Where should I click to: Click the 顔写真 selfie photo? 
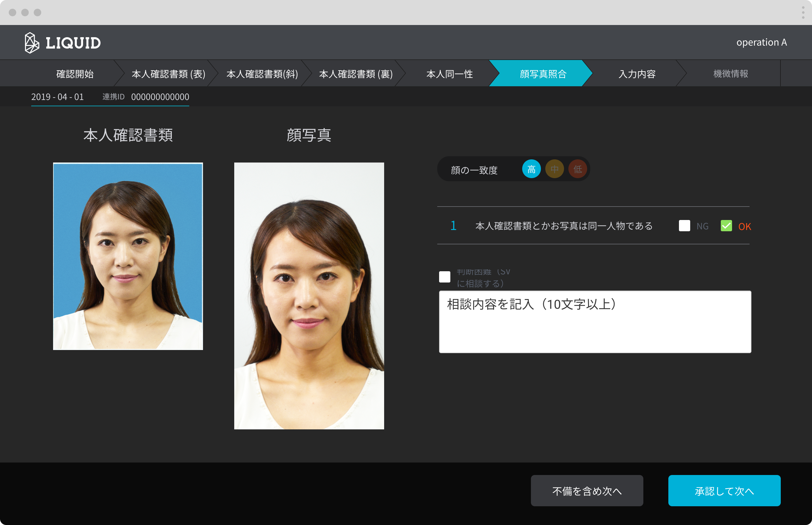coord(309,296)
